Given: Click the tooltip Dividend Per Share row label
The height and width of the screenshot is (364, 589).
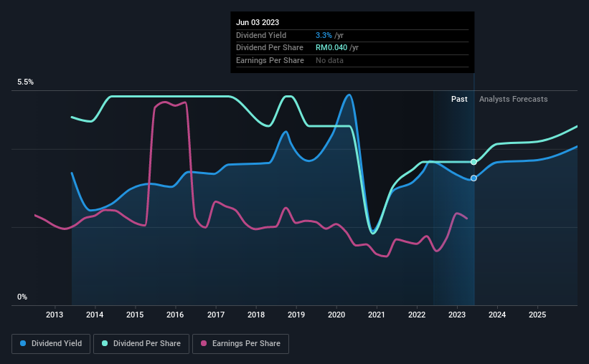Looking at the screenshot, I should click(270, 48).
